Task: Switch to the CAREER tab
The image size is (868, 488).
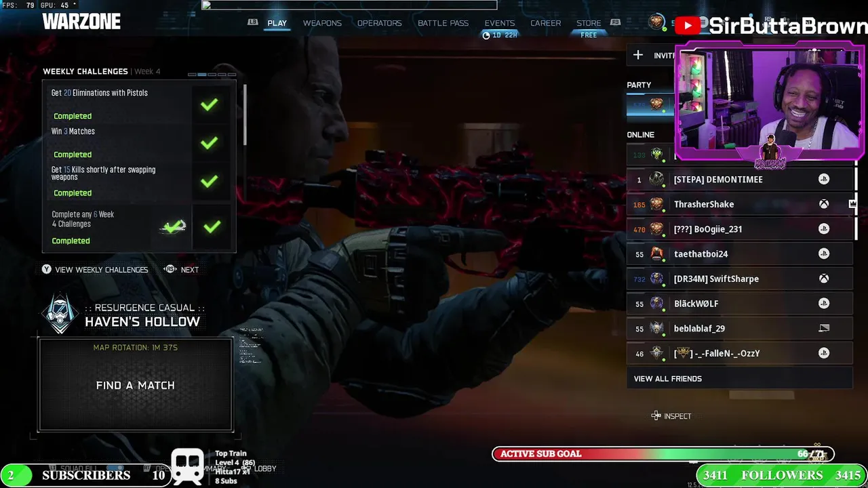Action: tap(545, 23)
